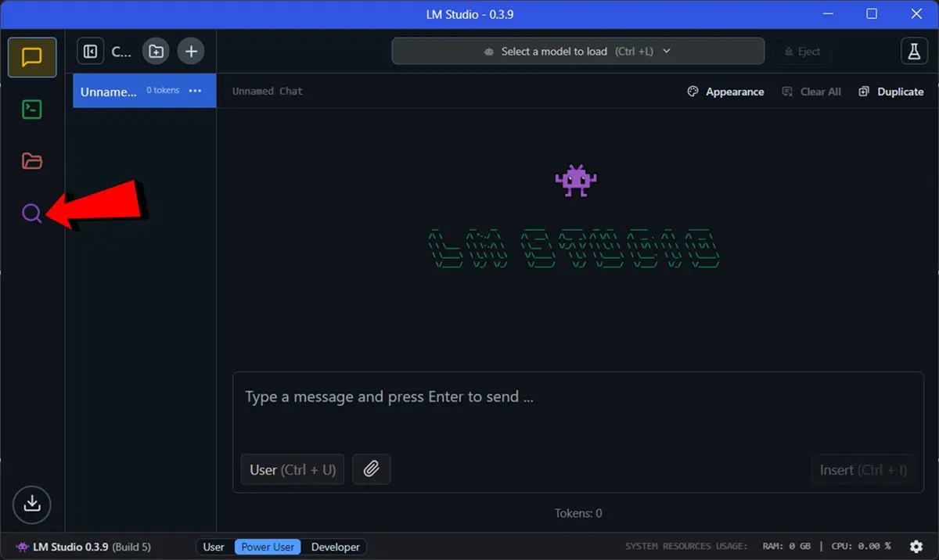
Task: Open the Developer terminal icon in sidebar
Action: point(32,109)
